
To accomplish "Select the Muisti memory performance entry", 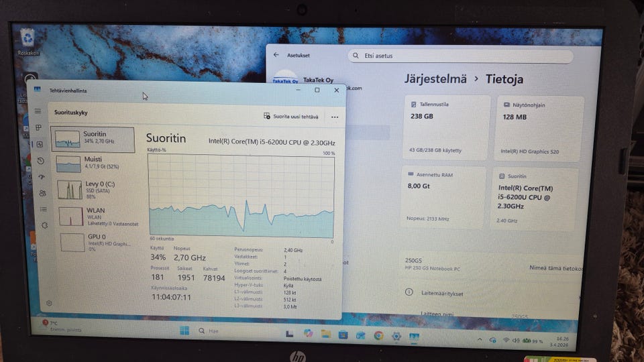I will 94,164.
